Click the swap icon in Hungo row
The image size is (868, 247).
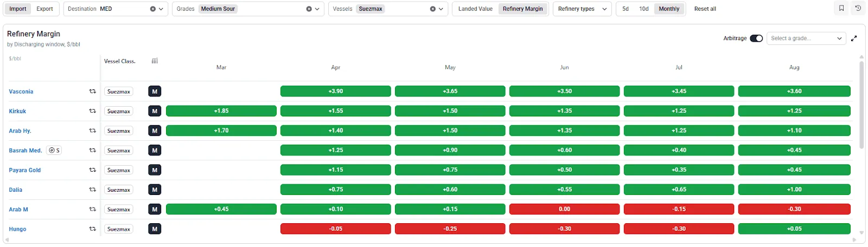point(92,229)
